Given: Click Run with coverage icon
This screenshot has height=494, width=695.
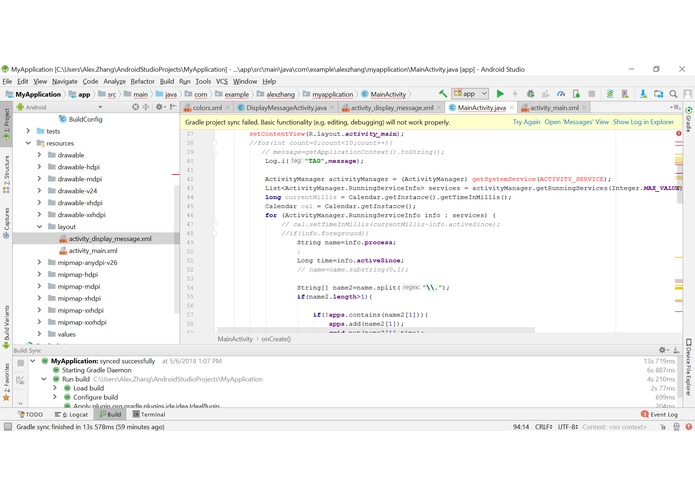Looking at the screenshot, I should 546,94.
